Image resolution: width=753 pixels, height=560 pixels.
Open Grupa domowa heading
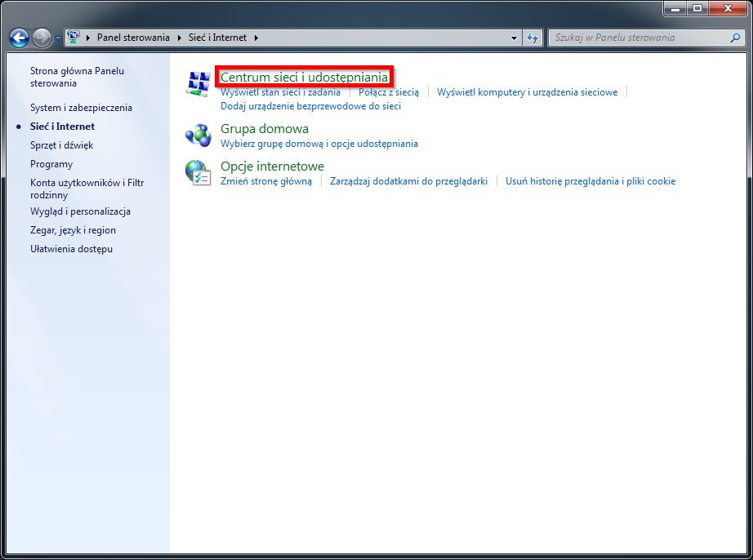pos(265,129)
